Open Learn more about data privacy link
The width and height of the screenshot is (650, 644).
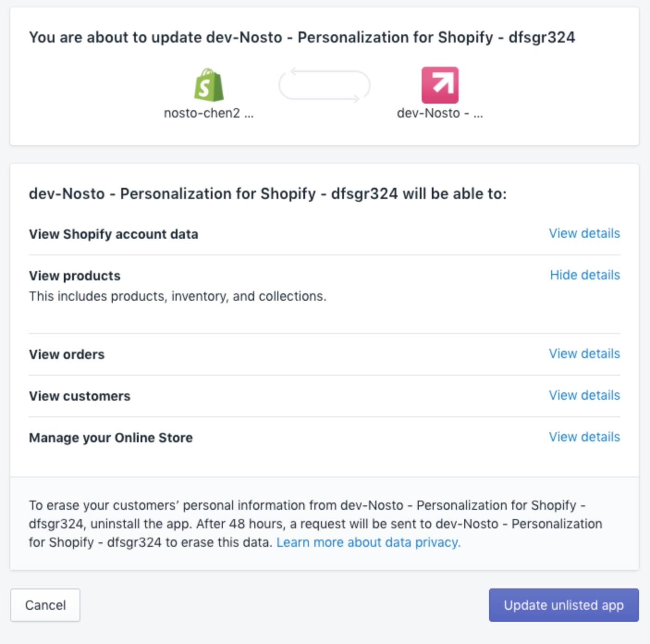(x=368, y=542)
